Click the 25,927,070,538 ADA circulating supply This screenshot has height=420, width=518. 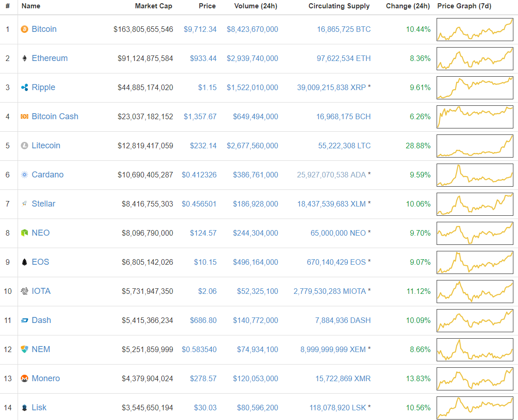331,175
